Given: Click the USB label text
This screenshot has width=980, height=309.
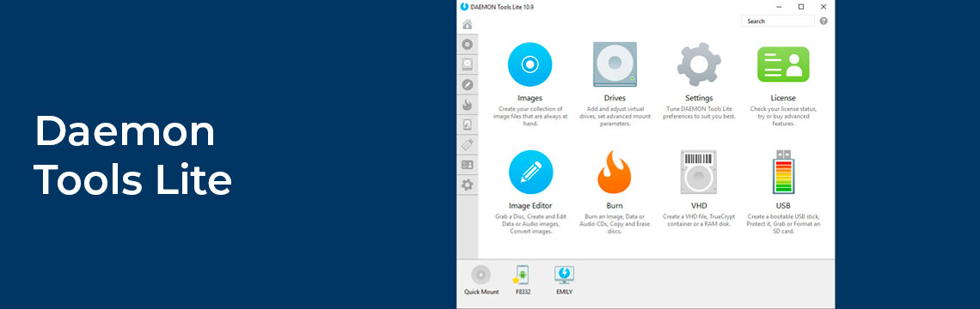Looking at the screenshot, I should click(783, 205).
